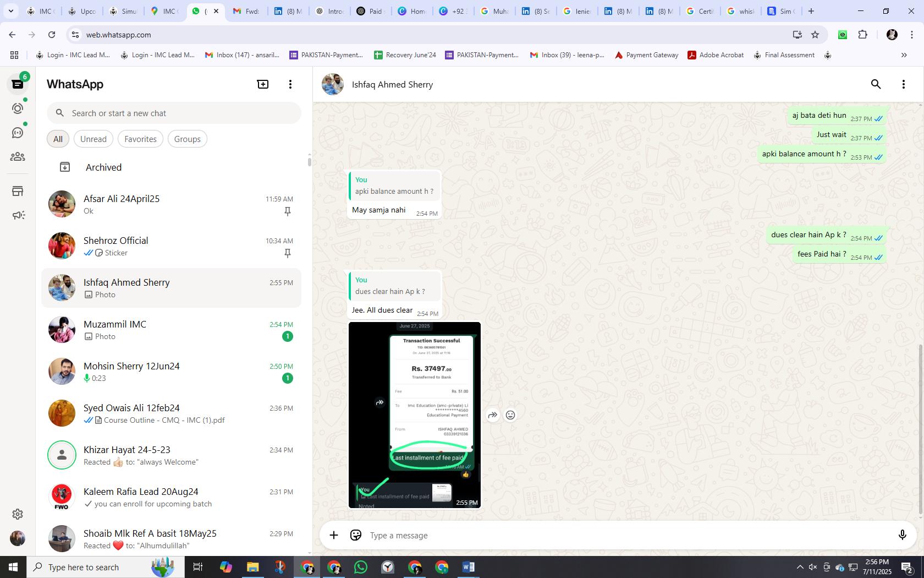Click the Search or start a new chat field
924x578 pixels.
[174, 113]
